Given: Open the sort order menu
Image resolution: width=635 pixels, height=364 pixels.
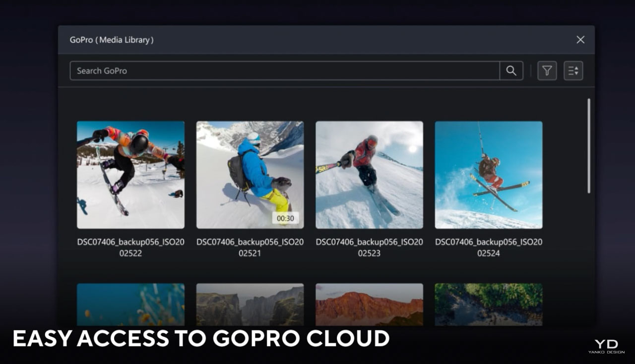Looking at the screenshot, I should (x=573, y=71).
